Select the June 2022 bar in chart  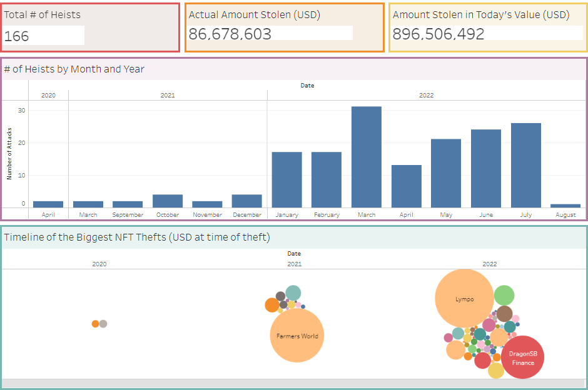pos(485,168)
